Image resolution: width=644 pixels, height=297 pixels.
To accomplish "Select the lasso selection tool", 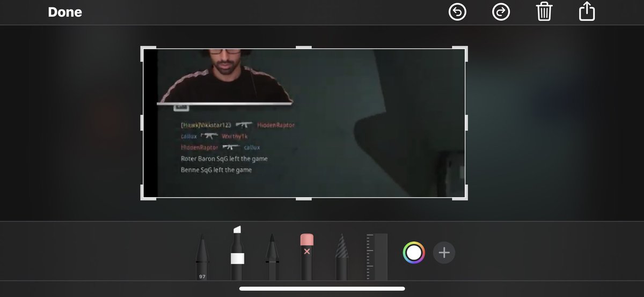I will pyautogui.click(x=342, y=256).
